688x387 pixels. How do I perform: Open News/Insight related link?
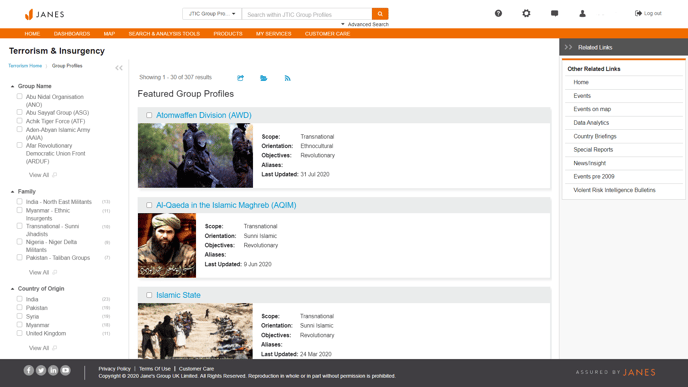point(589,163)
